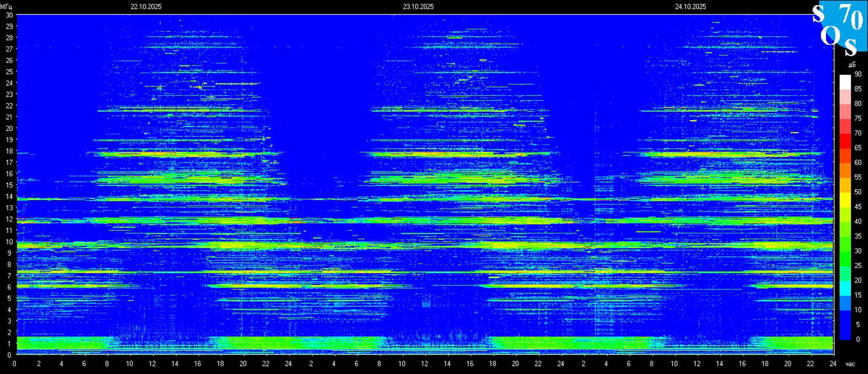Screen dimensions: 868x374
Task: Select the 23.10.2025 date label
Action: tap(418, 6)
